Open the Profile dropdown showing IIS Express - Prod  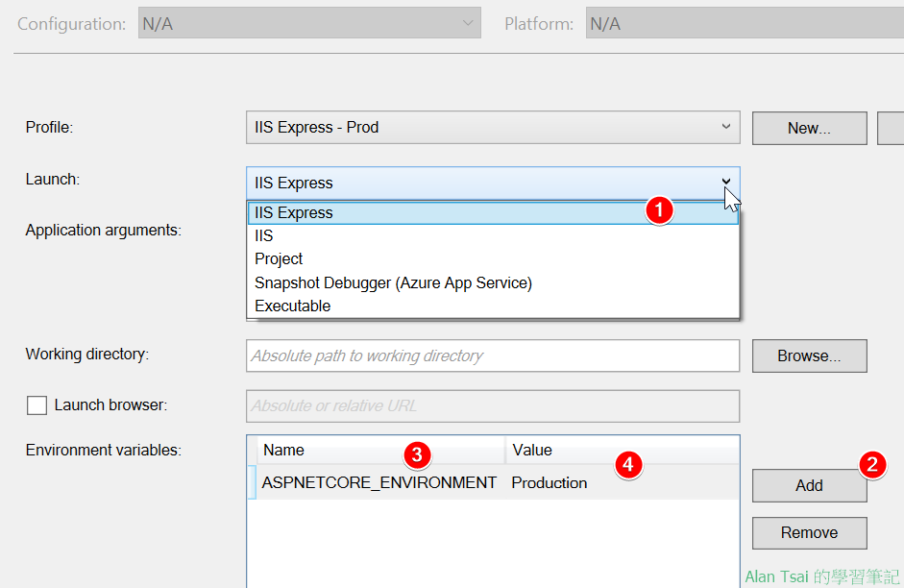click(x=493, y=128)
